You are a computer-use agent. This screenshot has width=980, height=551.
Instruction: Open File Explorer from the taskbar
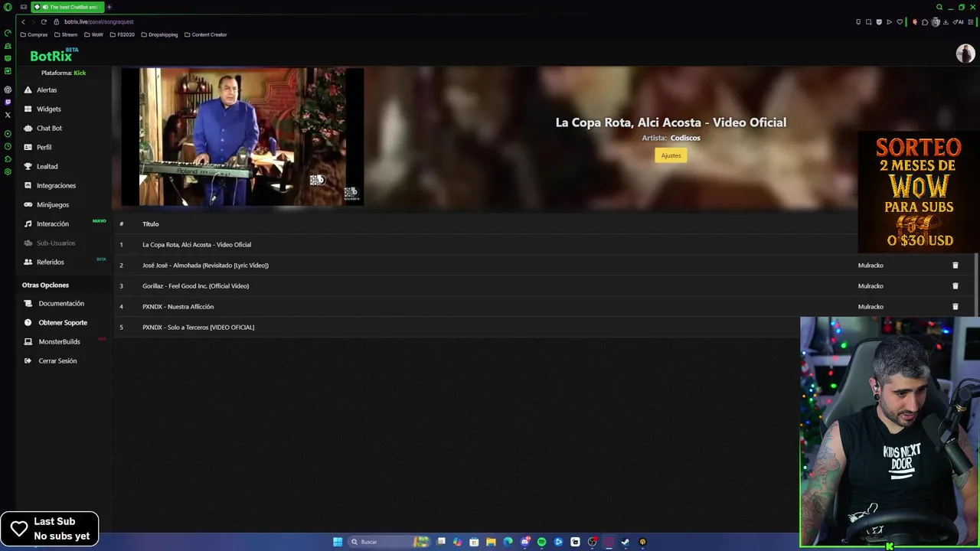[491, 542]
